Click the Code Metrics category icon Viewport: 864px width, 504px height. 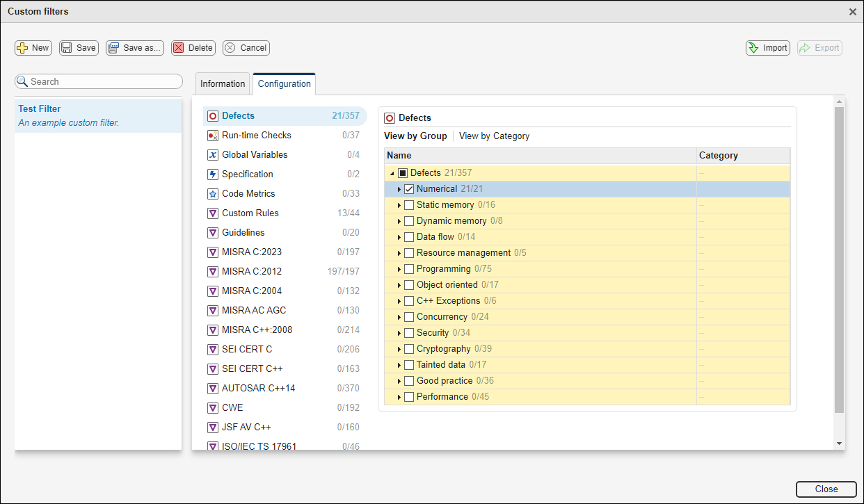(x=212, y=193)
